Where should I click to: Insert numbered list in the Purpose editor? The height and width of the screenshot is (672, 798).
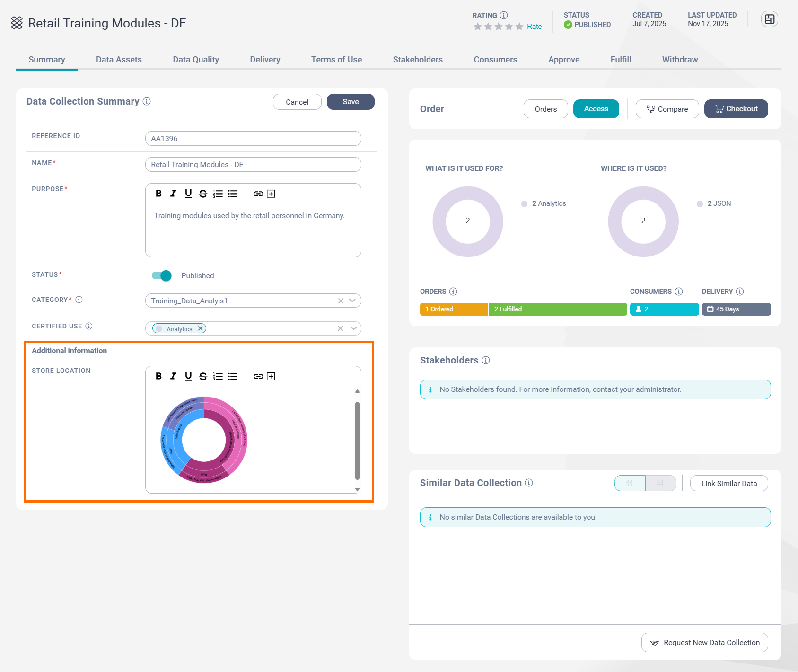[218, 194]
